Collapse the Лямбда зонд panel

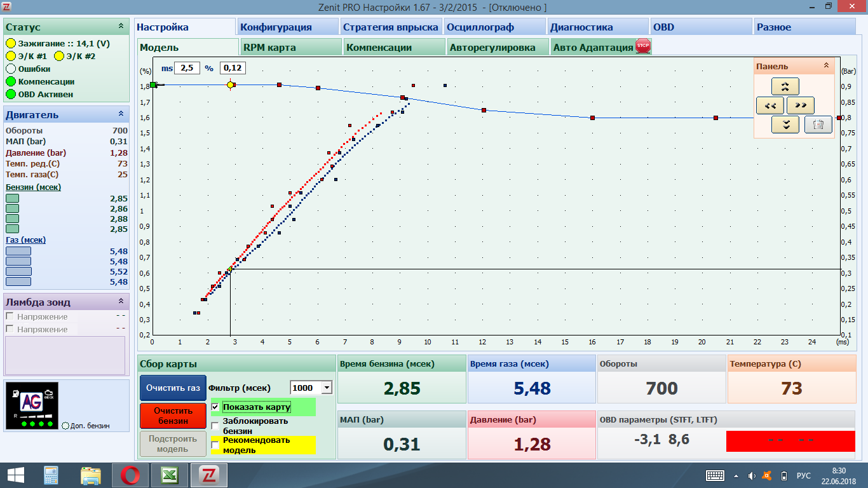click(121, 301)
